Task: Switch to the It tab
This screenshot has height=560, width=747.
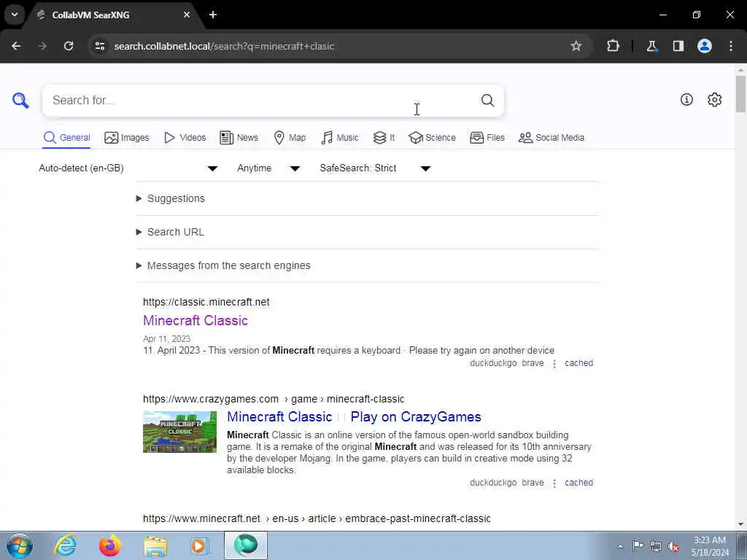Action: [x=384, y=138]
